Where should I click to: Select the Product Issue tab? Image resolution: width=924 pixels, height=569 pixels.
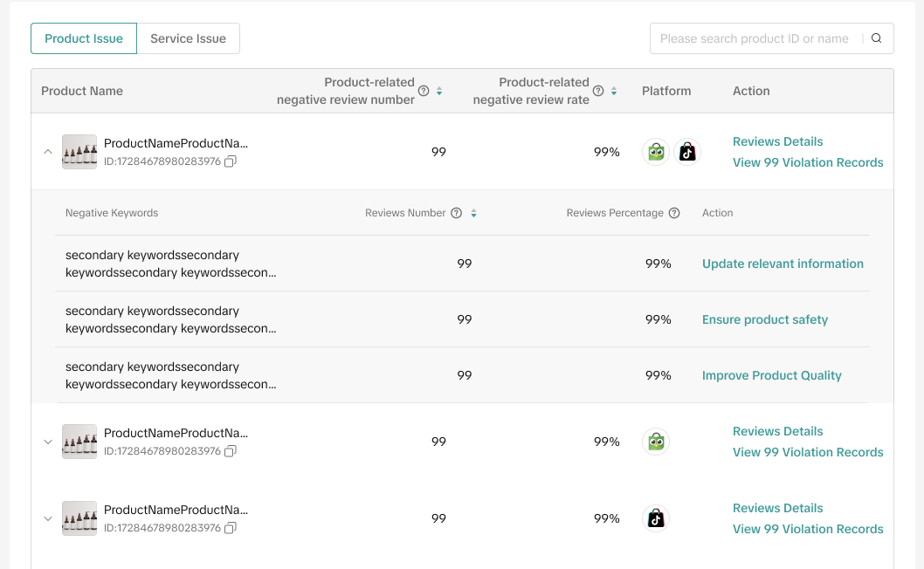pos(84,38)
